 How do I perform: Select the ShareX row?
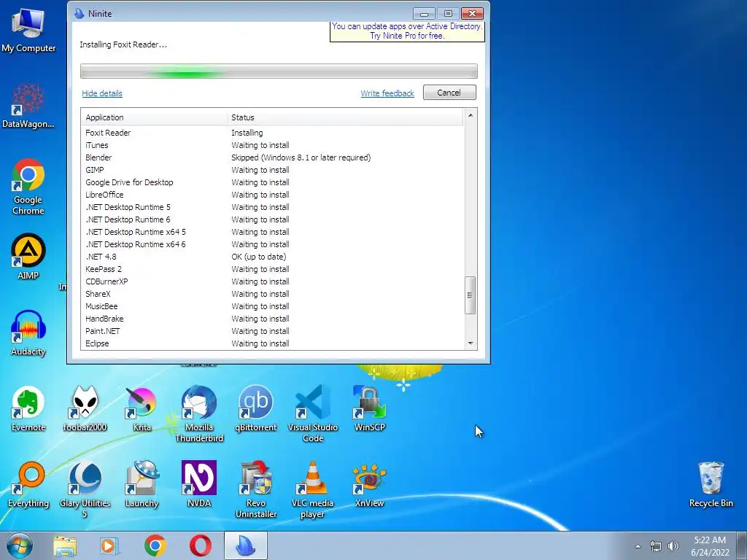click(272, 294)
